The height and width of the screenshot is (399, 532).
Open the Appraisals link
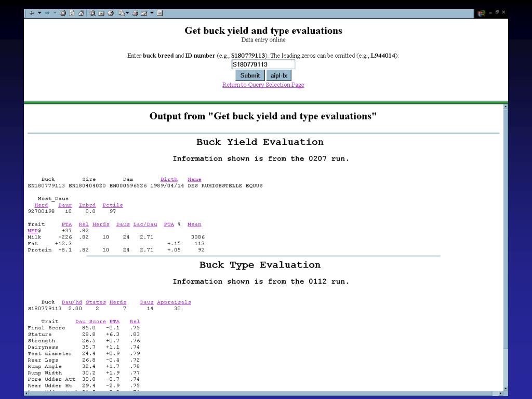(174, 302)
